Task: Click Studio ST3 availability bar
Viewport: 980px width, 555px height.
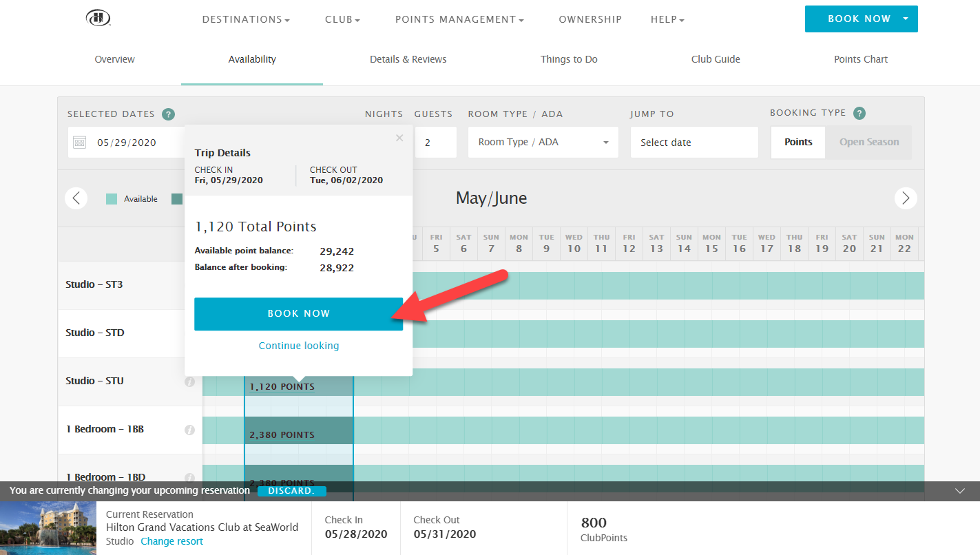Action: [668, 286]
